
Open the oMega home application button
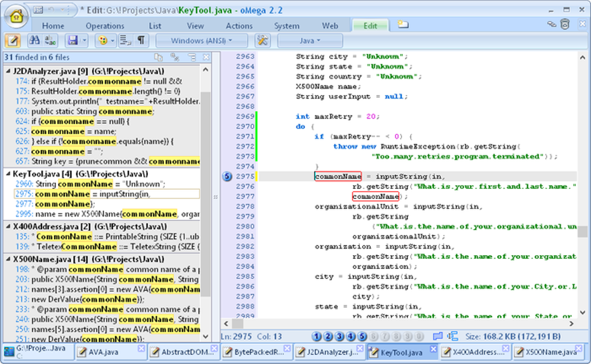point(16,17)
